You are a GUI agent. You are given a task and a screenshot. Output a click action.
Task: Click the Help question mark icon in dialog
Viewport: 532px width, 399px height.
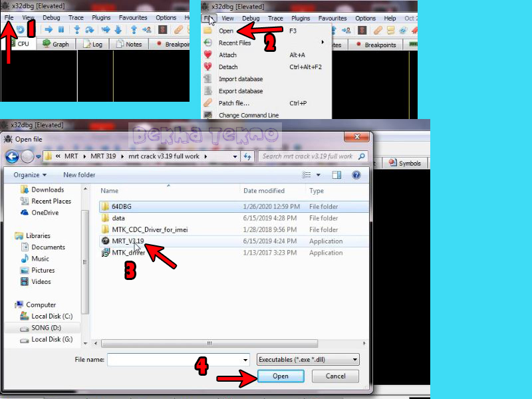click(x=357, y=175)
